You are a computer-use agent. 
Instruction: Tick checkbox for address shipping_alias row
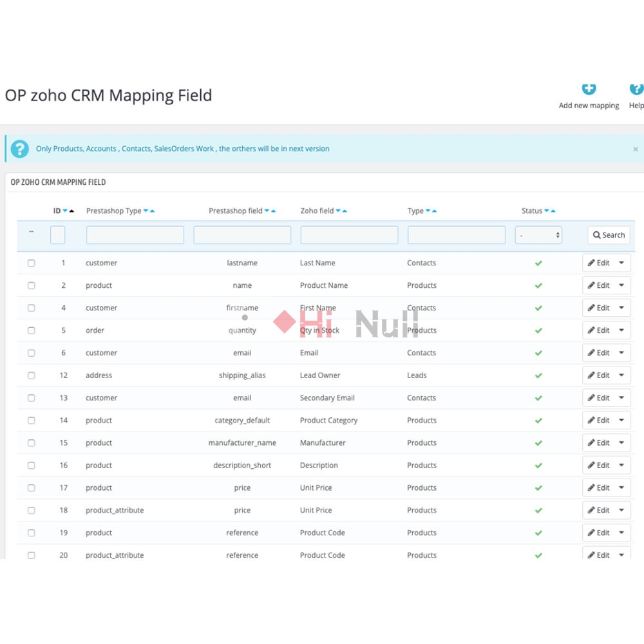[31, 375]
